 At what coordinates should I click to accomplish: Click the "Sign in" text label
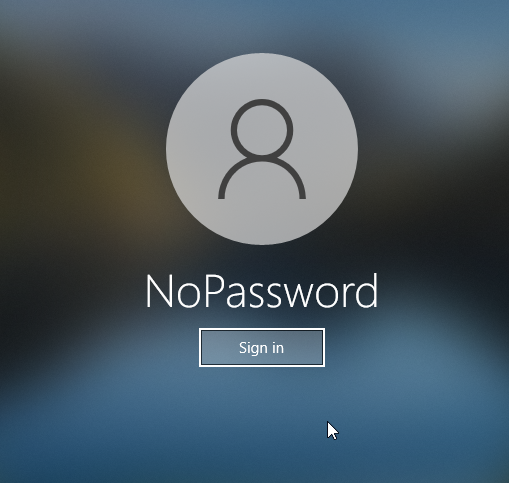(261, 348)
